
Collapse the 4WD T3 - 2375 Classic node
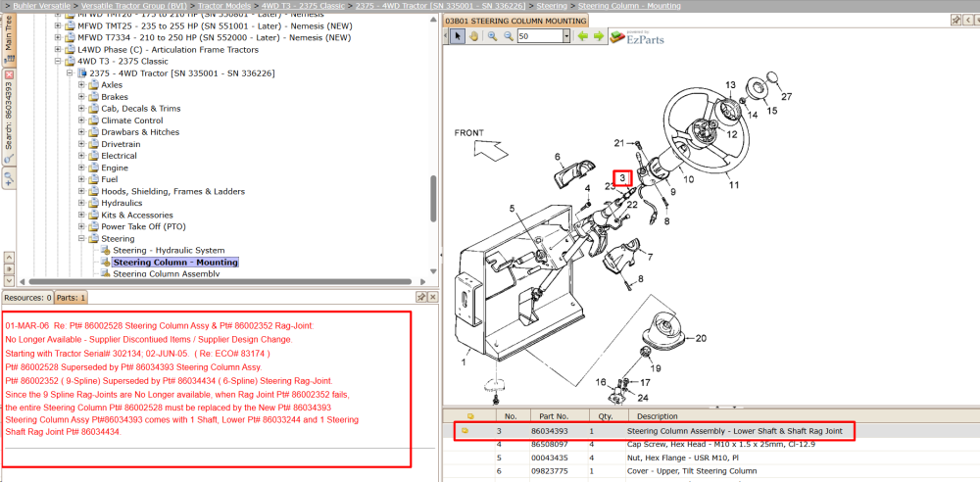[58, 62]
